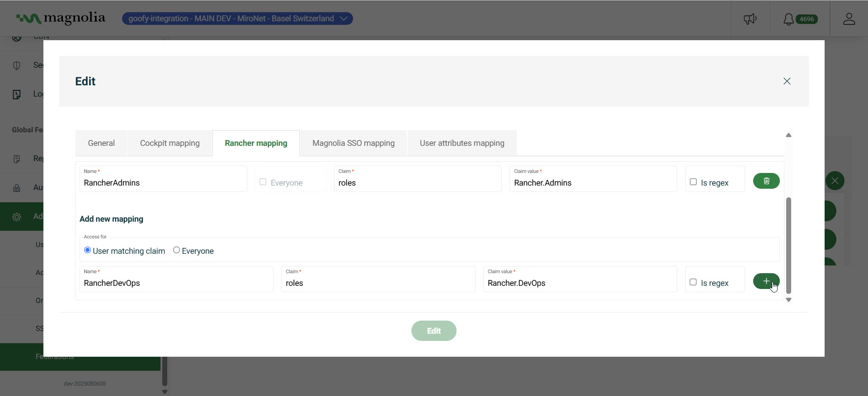Click the shield icon in the sidebar
Screen dimensions: 868x396
[x=17, y=65]
